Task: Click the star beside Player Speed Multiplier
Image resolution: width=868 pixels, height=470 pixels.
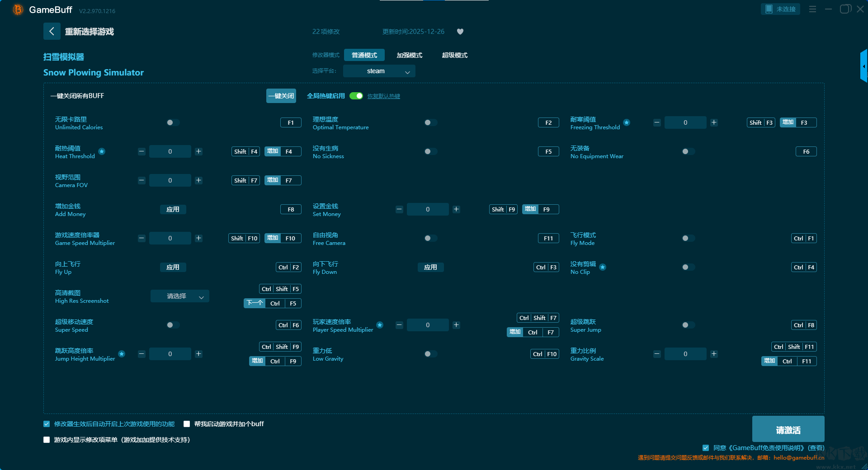Action: coord(380,325)
